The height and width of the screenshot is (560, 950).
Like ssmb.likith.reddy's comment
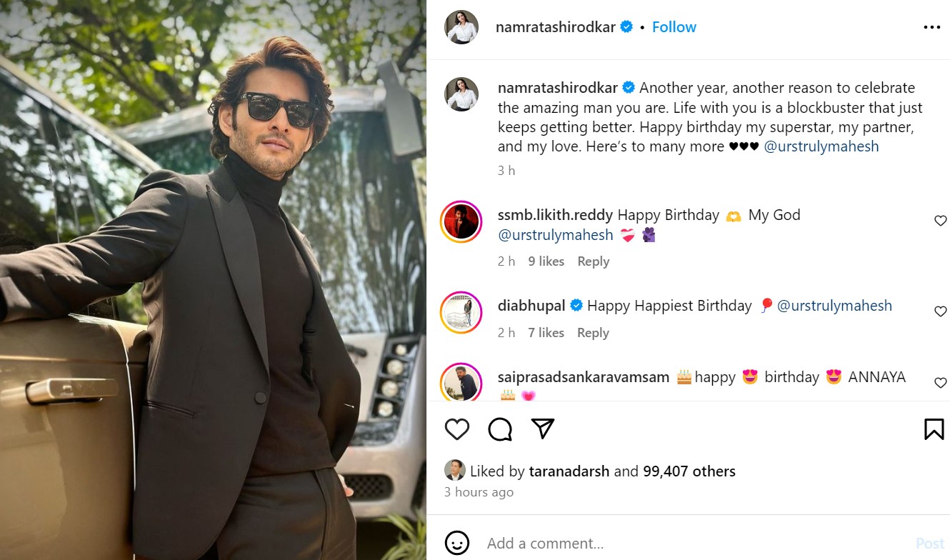(x=941, y=221)
